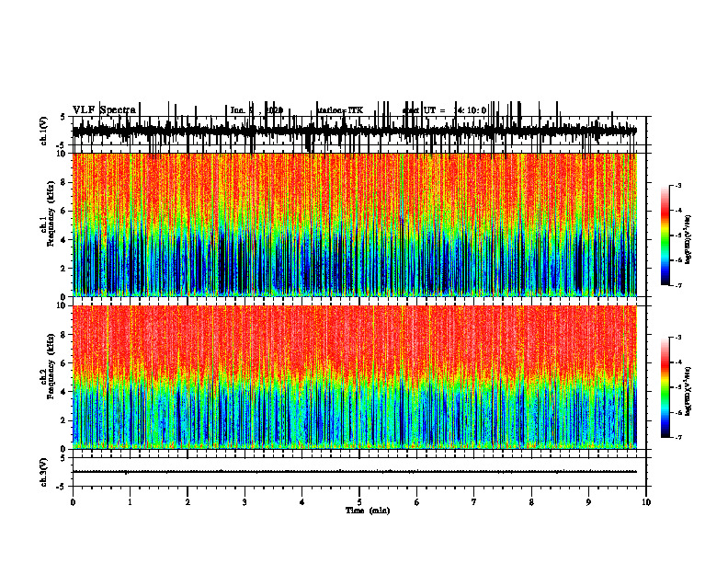Click the "ch.1(V)" waveform axis label
The width and height of the screenshot is (728, 563).
coord(44,131)
